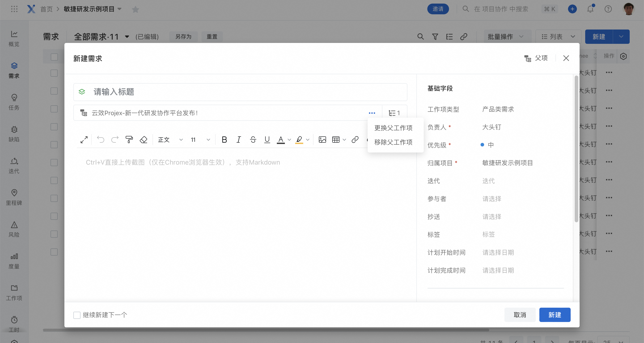Expand the editor to fullscreen
This screenshot has height=343, width=644.
(84, 140)
